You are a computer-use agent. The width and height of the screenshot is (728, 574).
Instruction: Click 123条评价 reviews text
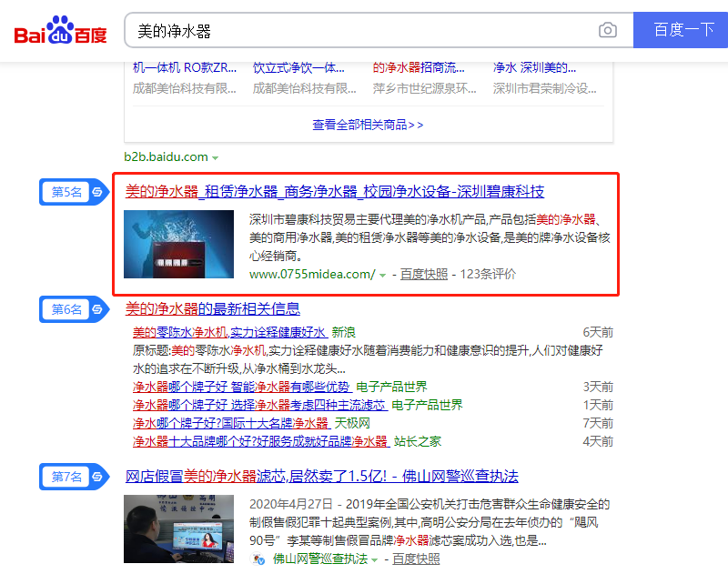pyautogui.click(x=488, y=274)
